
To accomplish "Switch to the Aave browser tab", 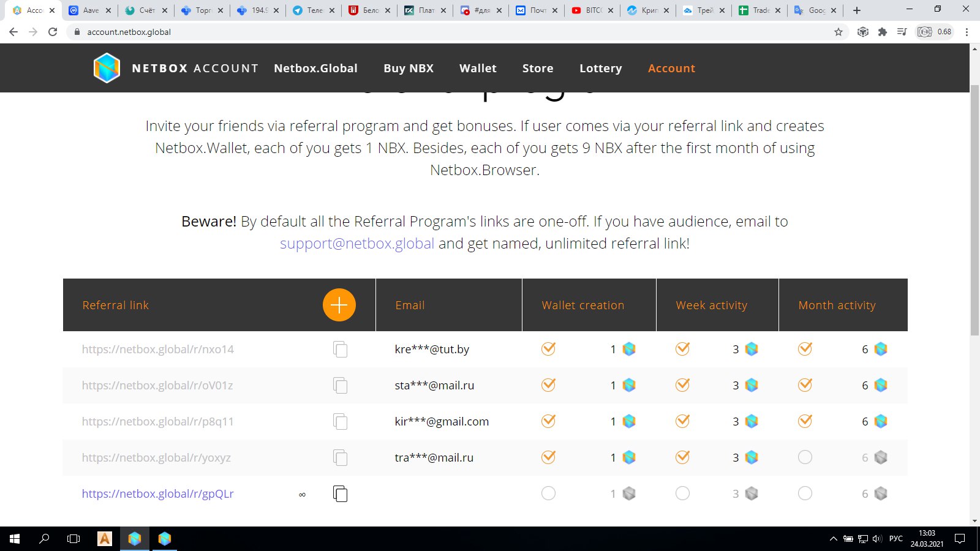I will (x=91, y=10).
